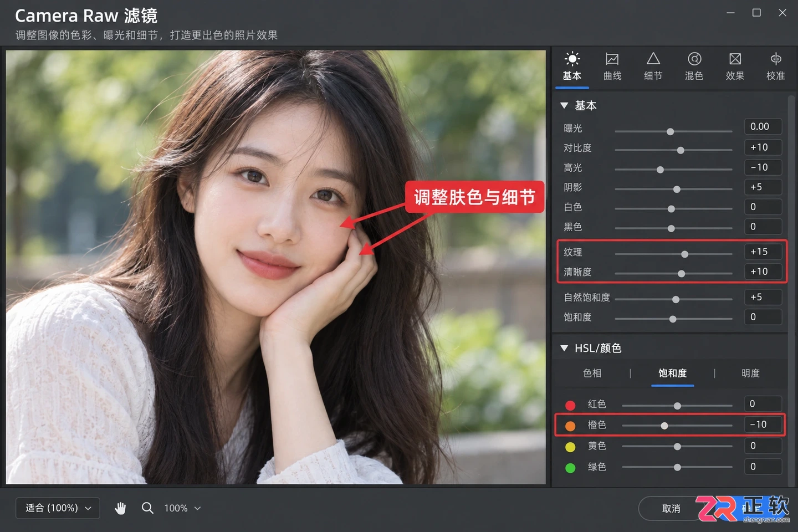
Task: Open the 适合 (100%) fit dropdown
Action: (x=58, y=508)
